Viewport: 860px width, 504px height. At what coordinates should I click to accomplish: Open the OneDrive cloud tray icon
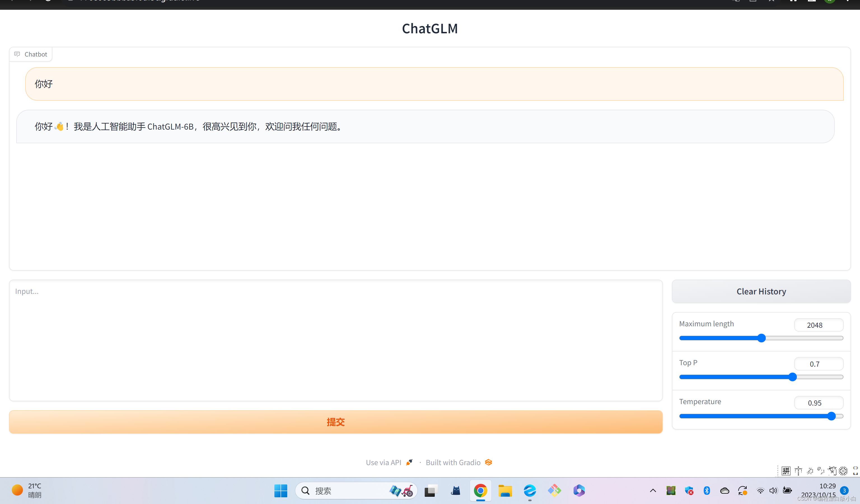(x=725, y=491)
